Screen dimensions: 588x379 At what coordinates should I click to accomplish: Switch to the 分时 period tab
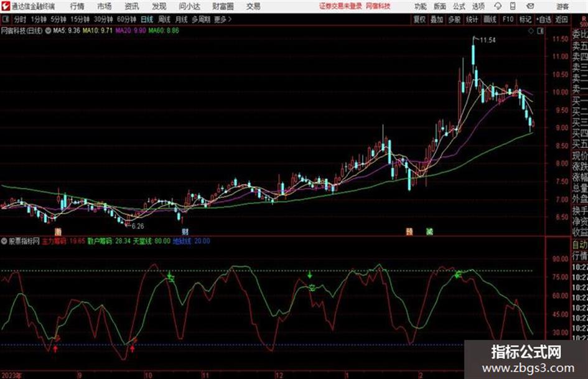click(x=20, y=19)
